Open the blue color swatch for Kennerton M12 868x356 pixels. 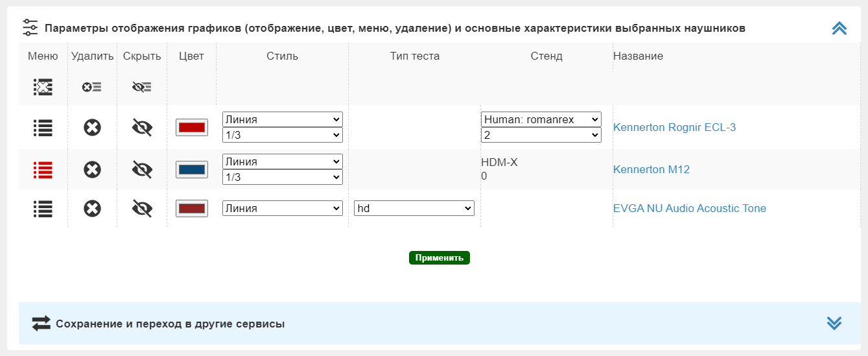point(192,169)
